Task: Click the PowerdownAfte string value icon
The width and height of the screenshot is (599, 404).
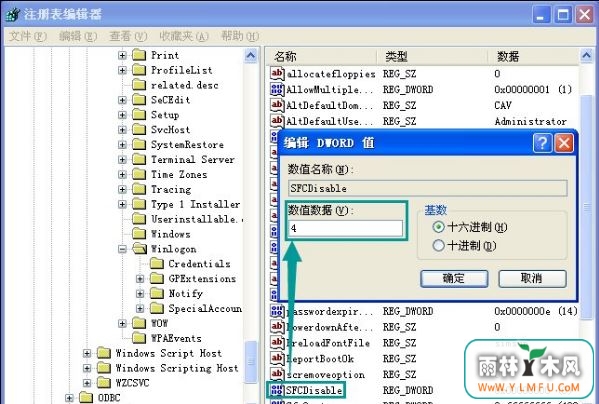Action: (277, 326)
